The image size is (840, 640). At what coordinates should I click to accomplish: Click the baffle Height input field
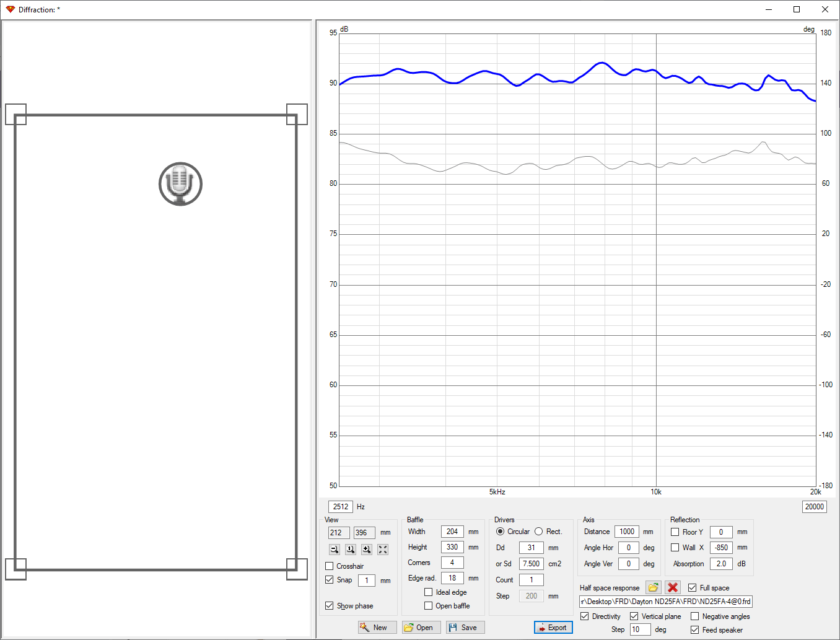tap(452, 547)
